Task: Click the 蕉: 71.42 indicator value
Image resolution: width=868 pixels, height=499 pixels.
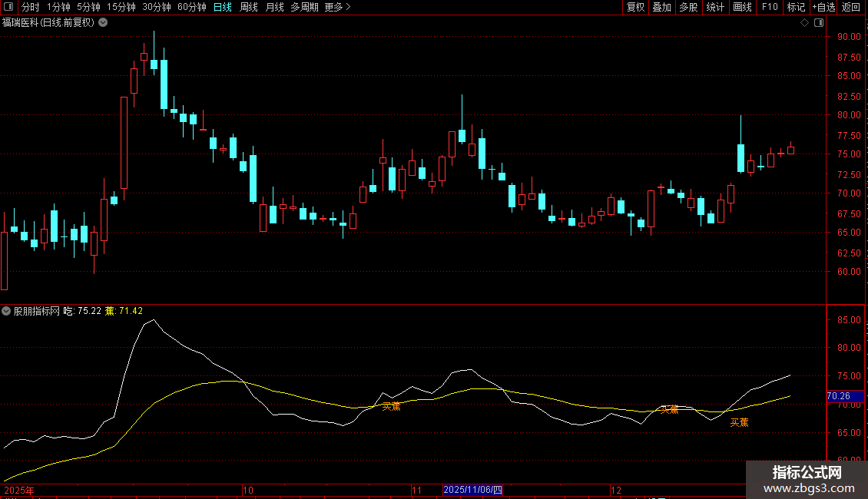Action: pos(124,311)
